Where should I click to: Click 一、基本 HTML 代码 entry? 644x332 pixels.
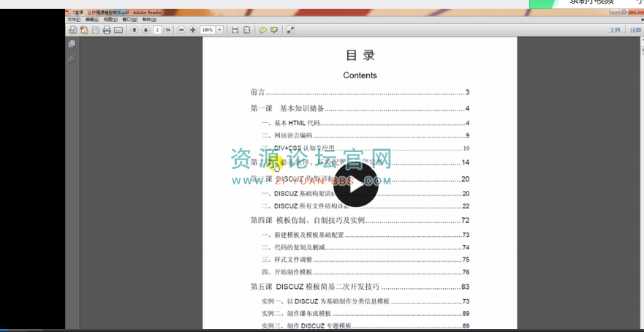click(365, 123)
